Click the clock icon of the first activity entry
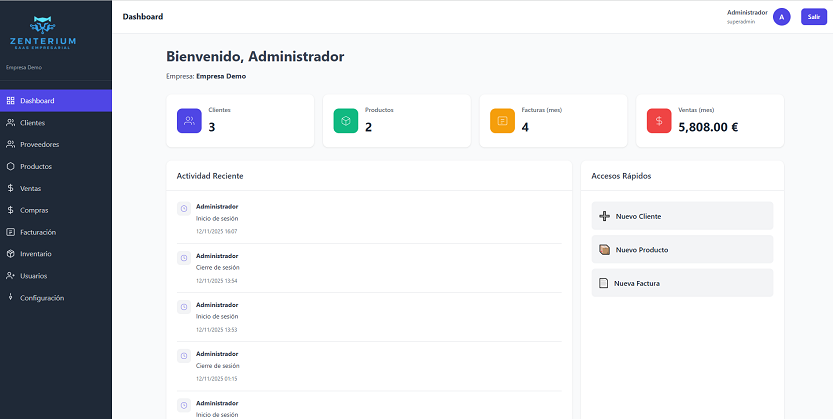833x419 pixels. point(184,208)
